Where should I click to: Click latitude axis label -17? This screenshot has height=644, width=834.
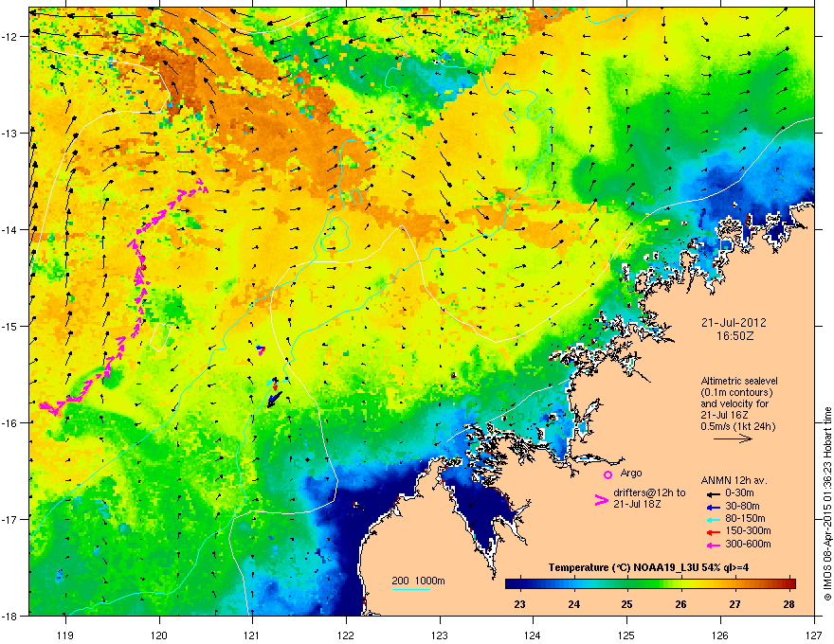point(10,519)
